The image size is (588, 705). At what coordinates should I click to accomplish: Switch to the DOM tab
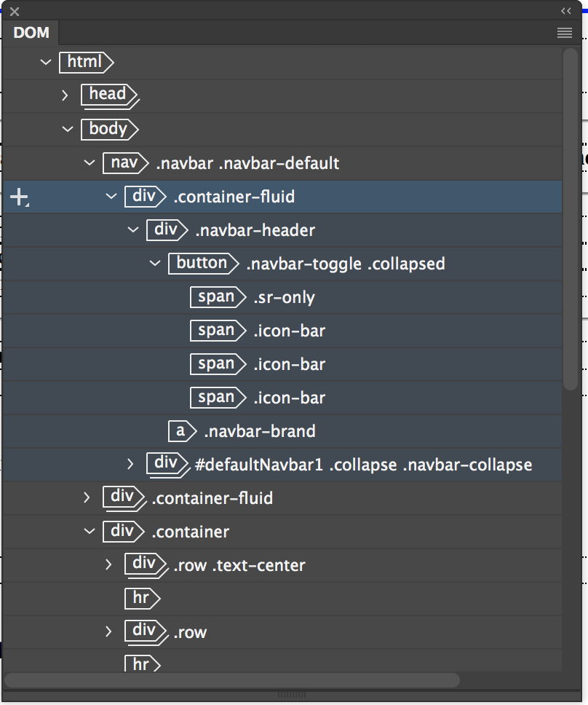(30, 32)
